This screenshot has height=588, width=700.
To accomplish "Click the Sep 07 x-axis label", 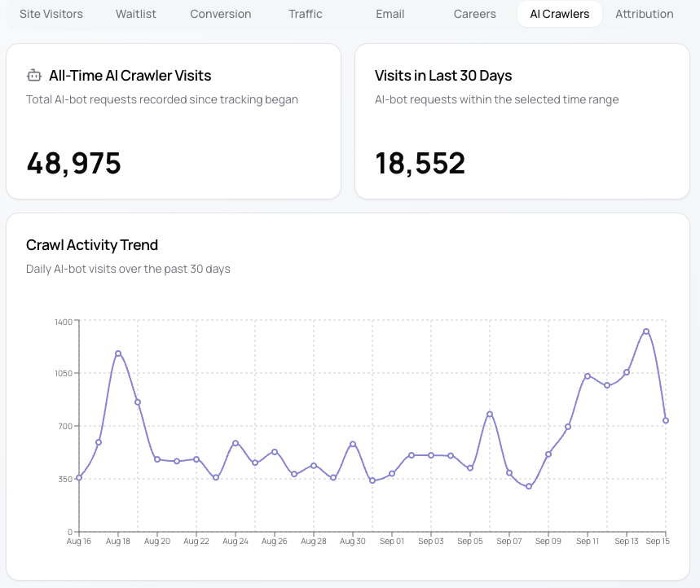I will pyautogui.click(x=509, y=541).
